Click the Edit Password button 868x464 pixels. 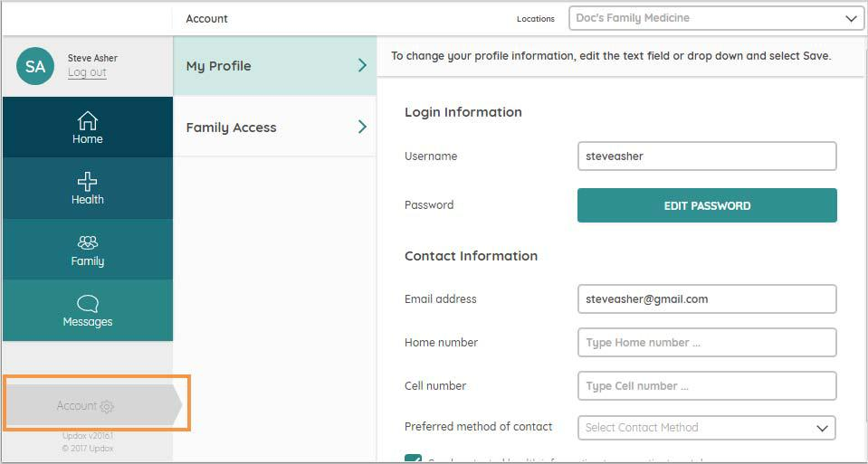pos(707,205)
